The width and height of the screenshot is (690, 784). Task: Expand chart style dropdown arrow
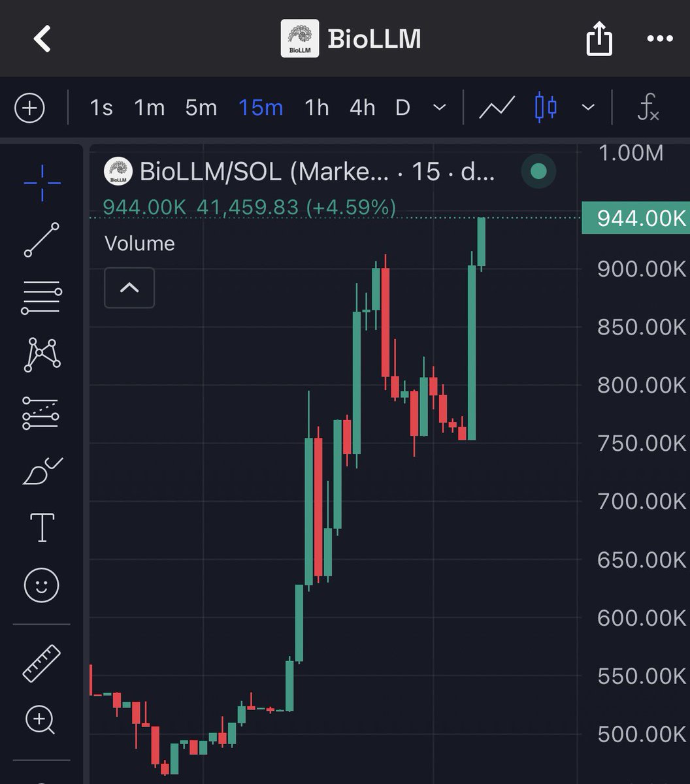tap(588, 107)
